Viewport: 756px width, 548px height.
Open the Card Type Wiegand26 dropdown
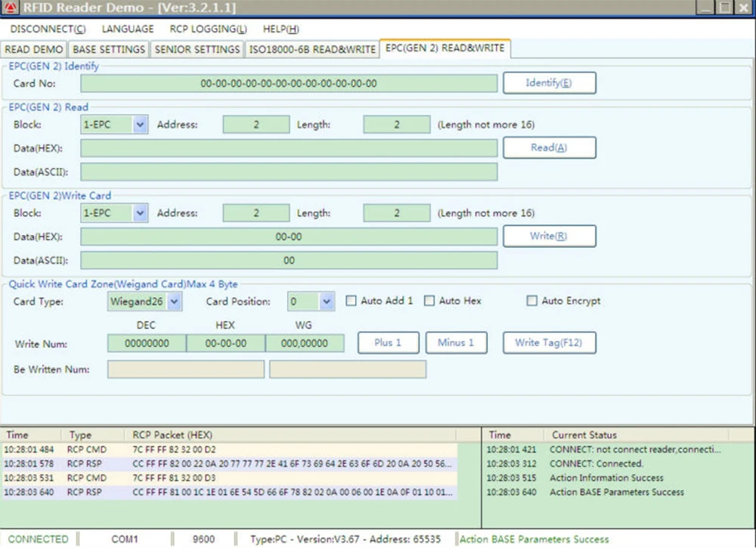point(174,302)
